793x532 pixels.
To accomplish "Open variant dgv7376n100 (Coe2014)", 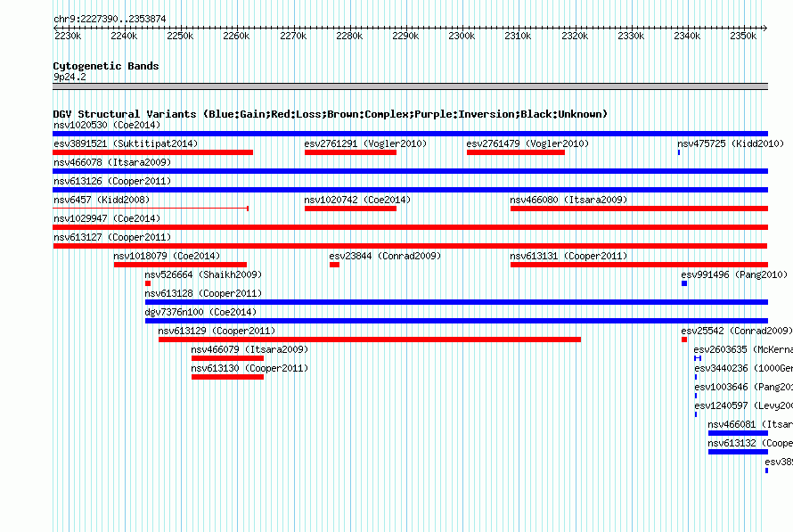I will [200, 312].
